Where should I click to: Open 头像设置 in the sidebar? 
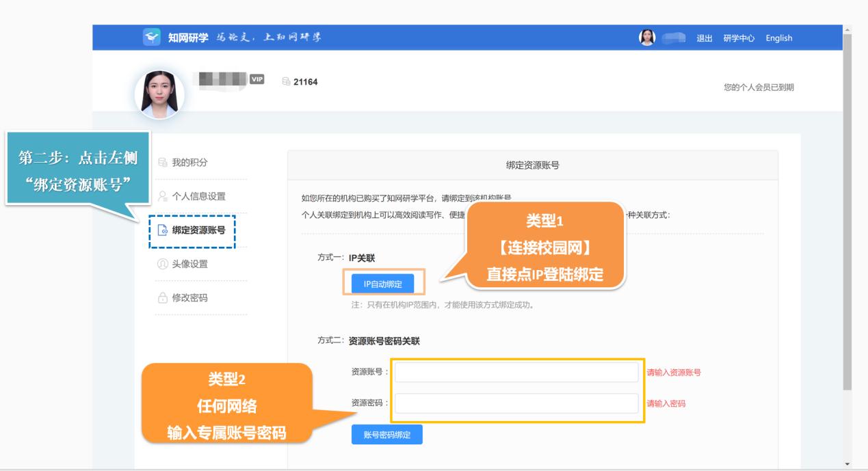pos(189,264)
